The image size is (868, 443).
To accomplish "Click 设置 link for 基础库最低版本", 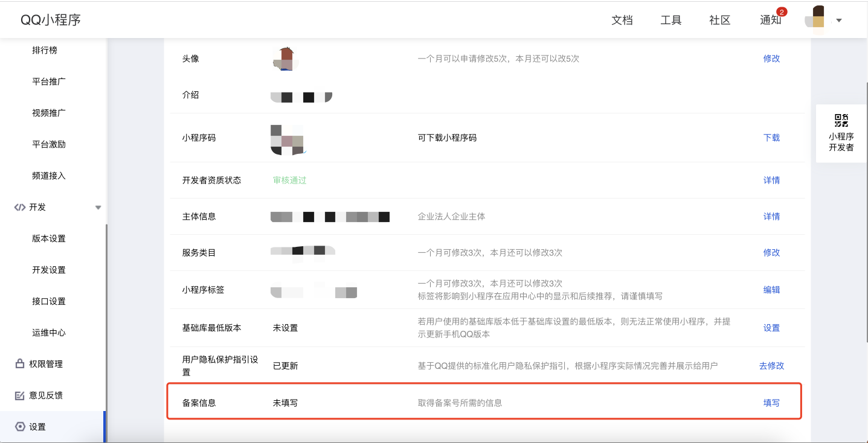I will [771, 328].
